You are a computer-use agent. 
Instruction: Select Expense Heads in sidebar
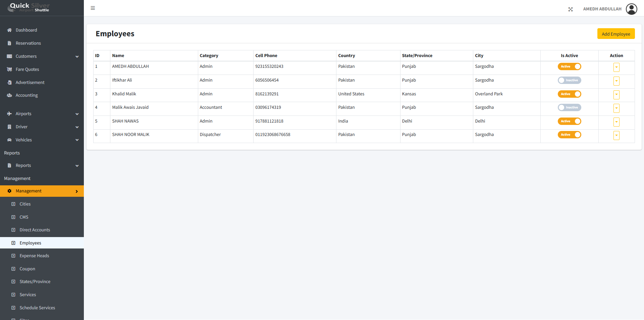[x=34, y=256]
